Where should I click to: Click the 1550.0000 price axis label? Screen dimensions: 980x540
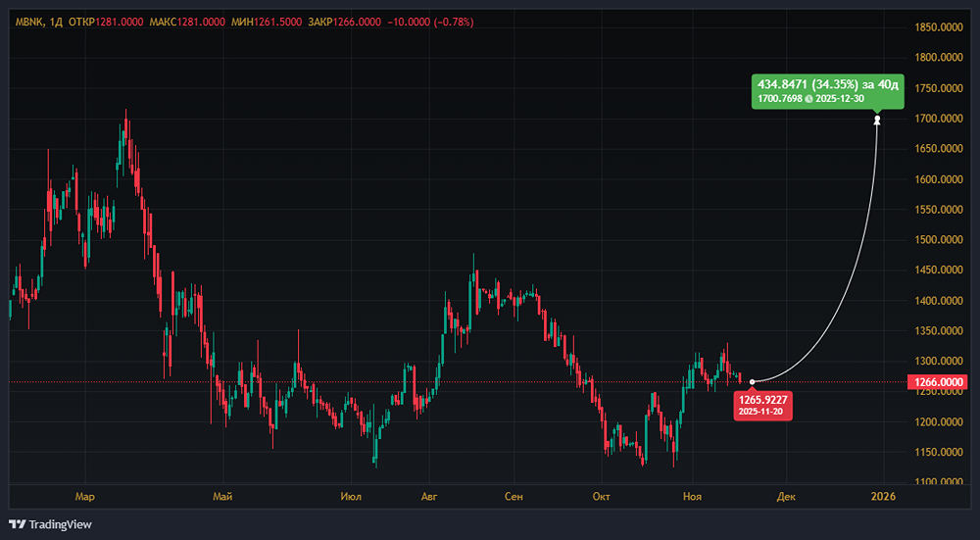[x=937, y=210]
